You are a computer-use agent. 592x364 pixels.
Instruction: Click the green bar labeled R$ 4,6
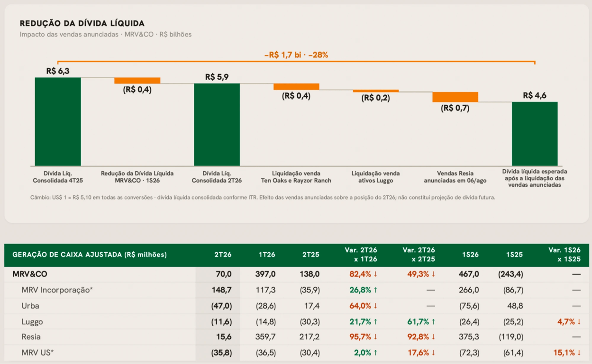535,134
